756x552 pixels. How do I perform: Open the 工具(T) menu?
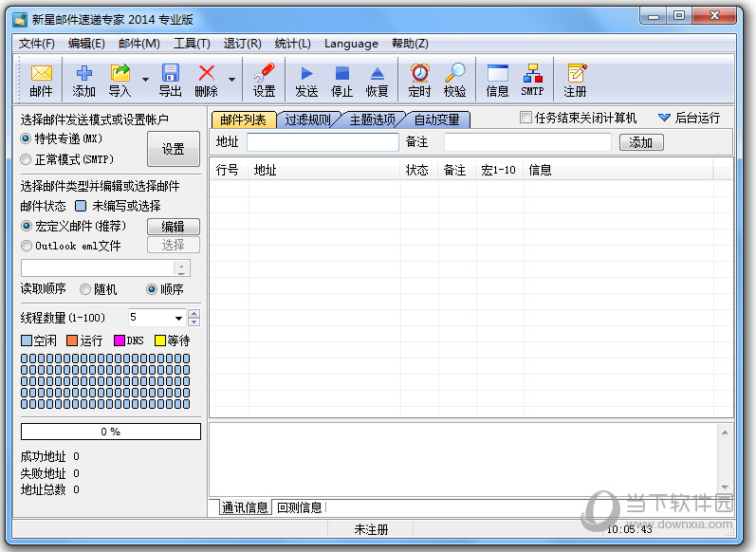[x=192, y=44]
